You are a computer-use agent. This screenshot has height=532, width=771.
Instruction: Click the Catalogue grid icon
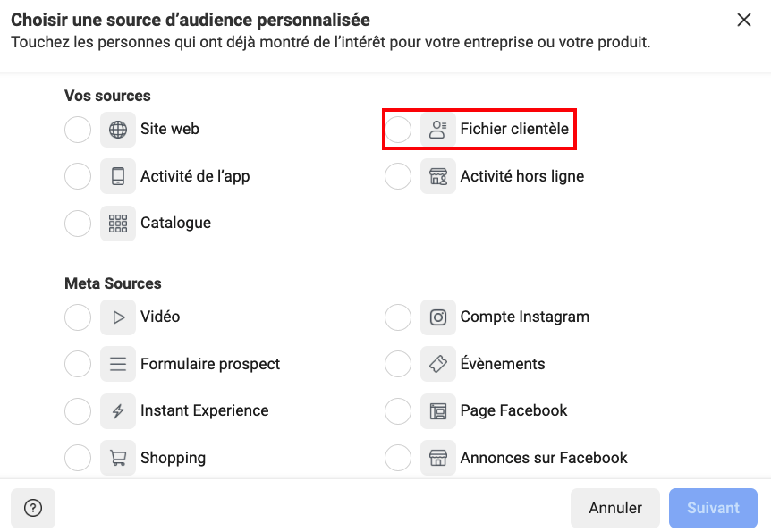click(118, 224)
